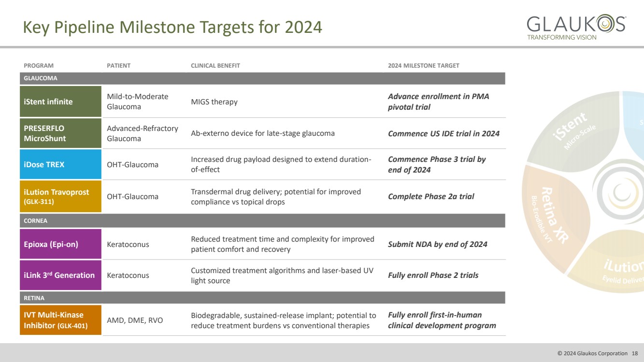Click the CORNEA section header bar
The width and height of the screenshot is (644, 362).
(262, 221)
